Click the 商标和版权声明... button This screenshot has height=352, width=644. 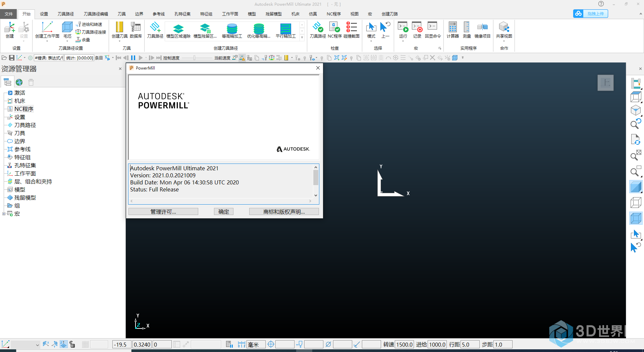284,212
